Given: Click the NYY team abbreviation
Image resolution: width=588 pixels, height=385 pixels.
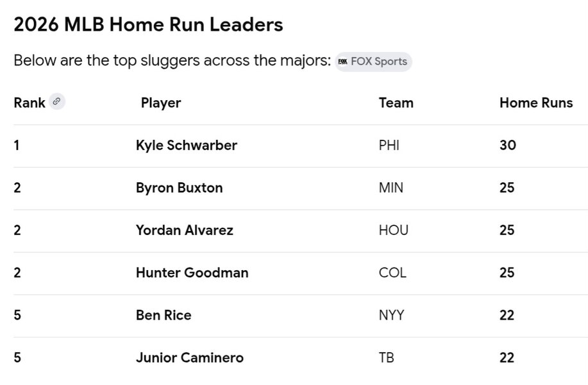Looking at the screenshot, I should point(392,315).
